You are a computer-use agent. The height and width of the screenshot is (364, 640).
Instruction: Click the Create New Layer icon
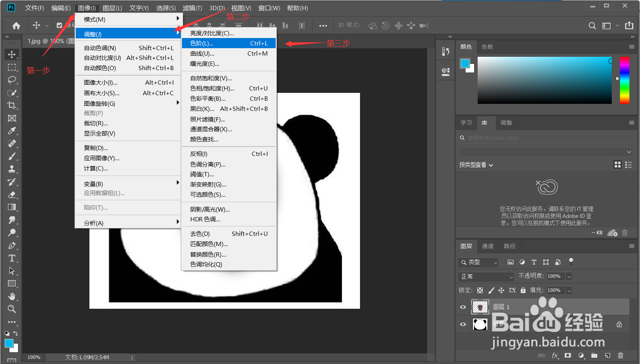pyautogui.click(x=607, y=355)
